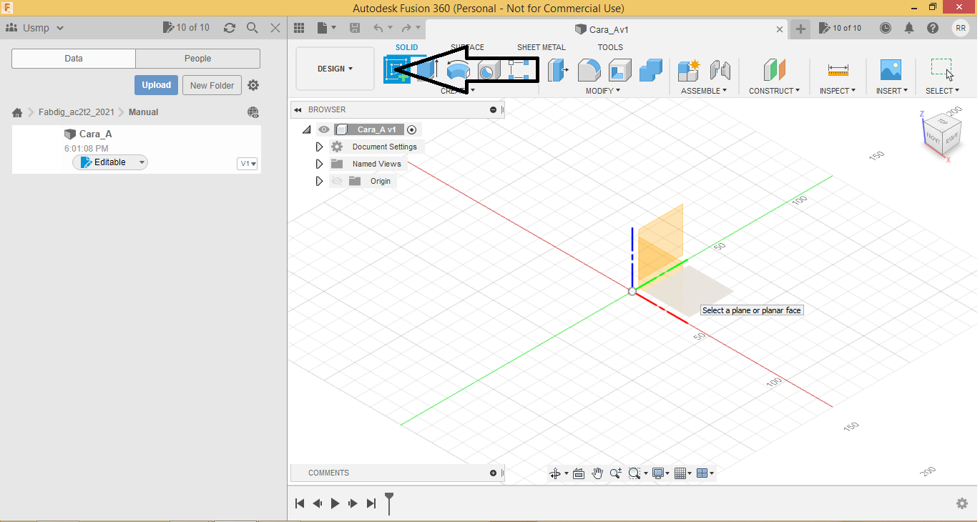980x522 pixels.
Task: Open the INSERT dropdown menu
Action: click(x=892, y=91)
